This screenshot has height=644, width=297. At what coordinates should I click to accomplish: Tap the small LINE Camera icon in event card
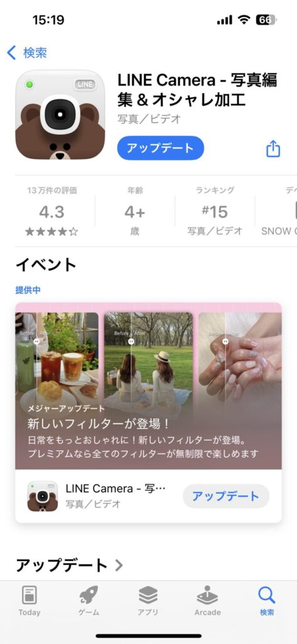click(x=43, y=496)
